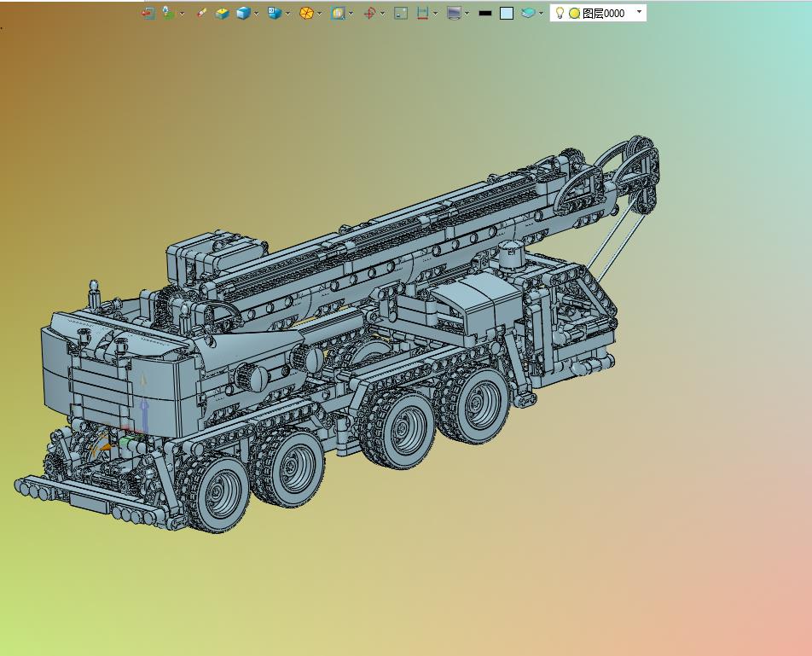Viewport: 812px width, 656px height.
Task: Click the 图层0000 layer name text
Action: coord(604,14)
